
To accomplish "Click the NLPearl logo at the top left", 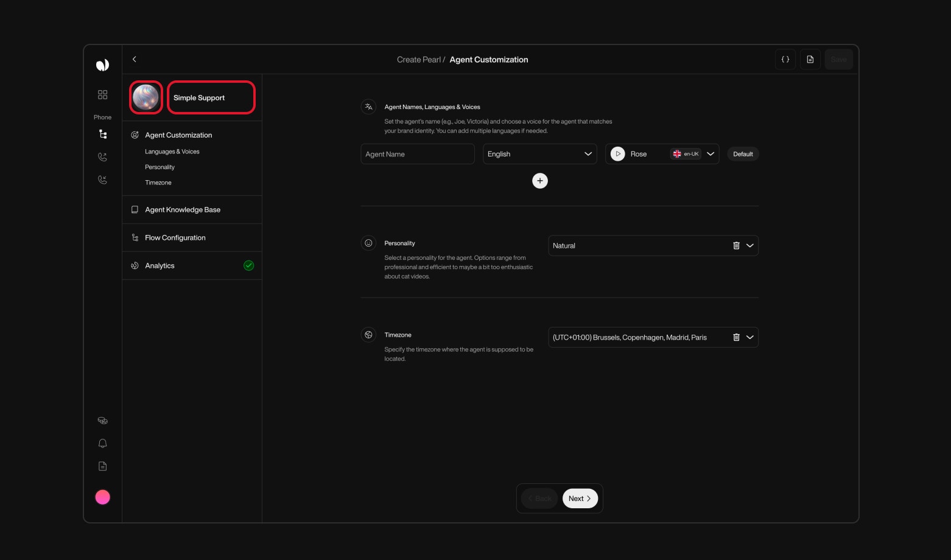I will [102, 65].
